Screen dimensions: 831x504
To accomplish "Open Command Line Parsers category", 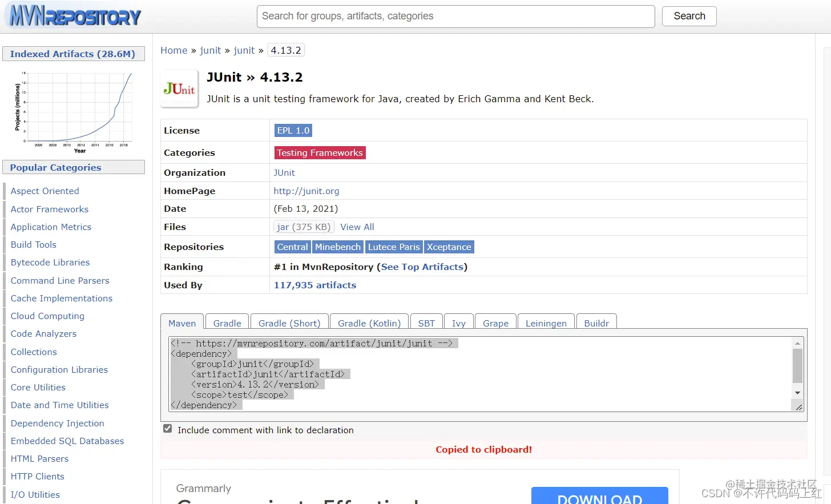I will (60, 280).
